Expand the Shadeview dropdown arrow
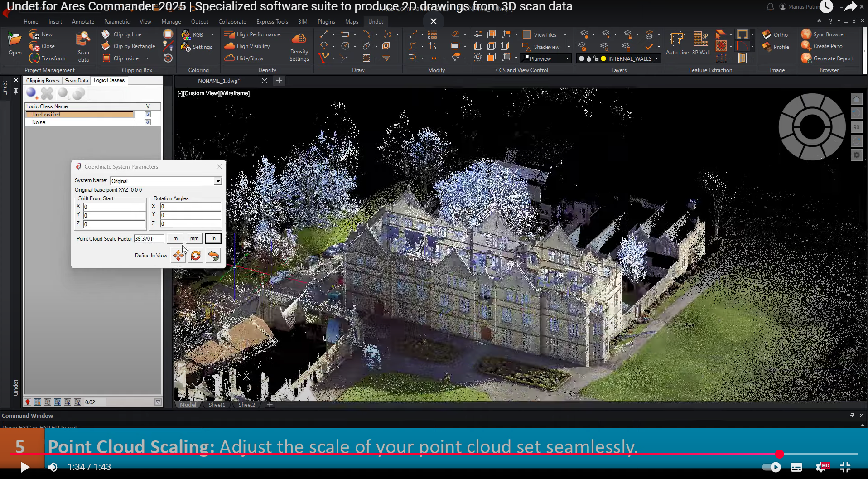Image resolution: width=868 pixels, height=479 pixels. click(x=569, y=47)
